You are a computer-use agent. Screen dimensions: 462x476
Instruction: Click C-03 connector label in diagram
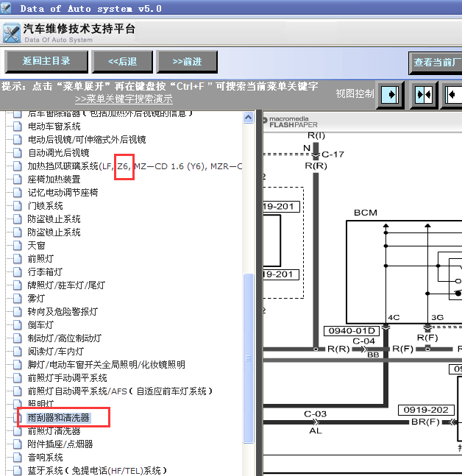[315, 414]
